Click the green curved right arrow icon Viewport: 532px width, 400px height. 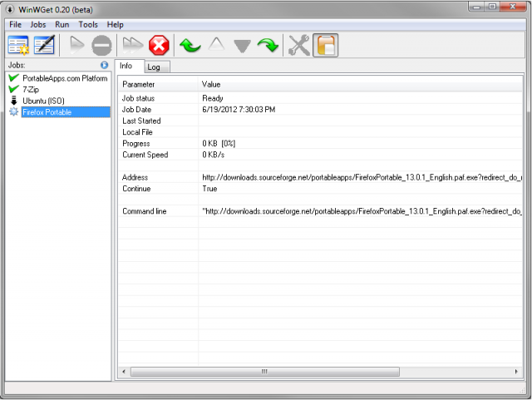click(268, 45)
